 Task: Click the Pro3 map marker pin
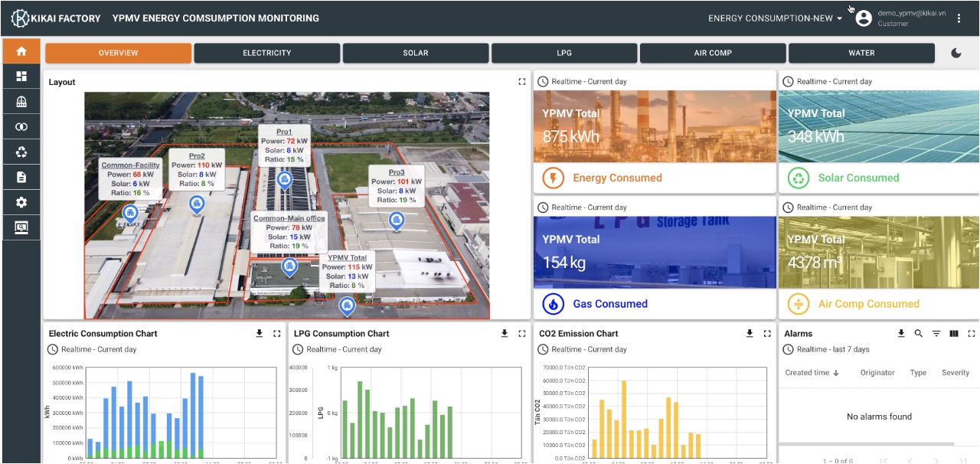pos(396,221)
